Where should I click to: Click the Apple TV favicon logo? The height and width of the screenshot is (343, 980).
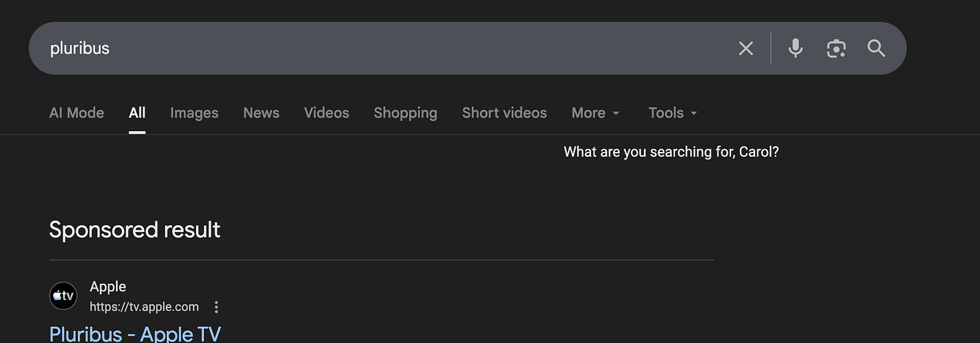click(x=63, y=296)
